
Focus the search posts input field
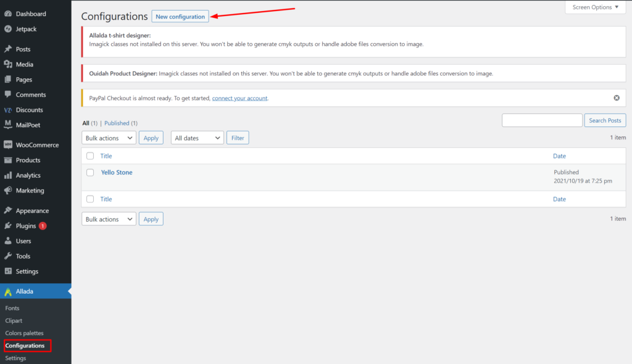(542, 120)
